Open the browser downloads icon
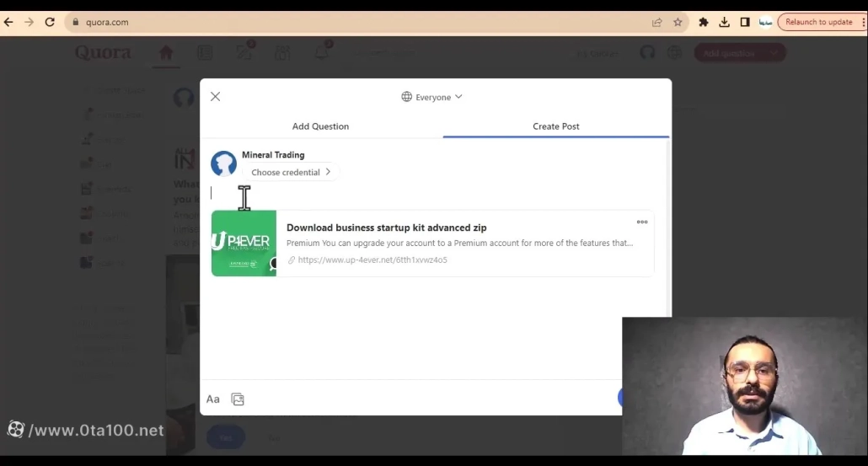Screen dimensions: 868x466 pos(724,23)
